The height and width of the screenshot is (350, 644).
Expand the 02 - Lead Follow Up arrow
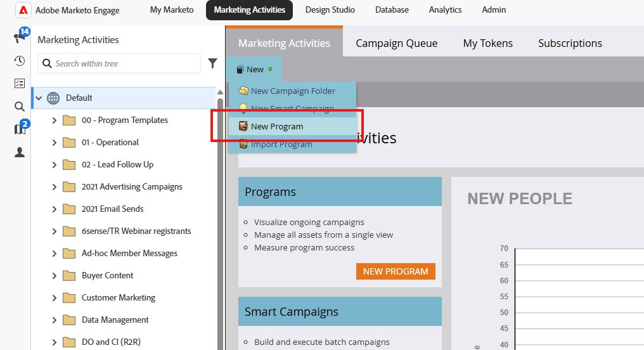coord(55,165)
